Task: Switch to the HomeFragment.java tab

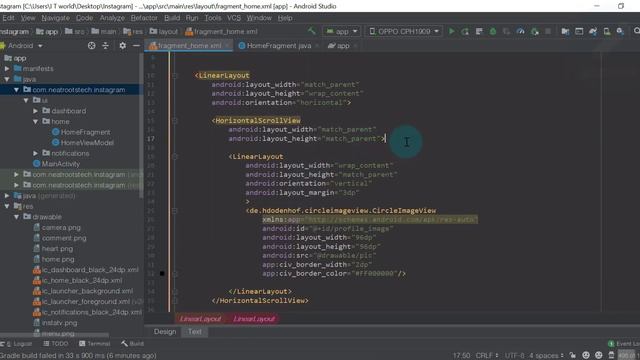Action: tap(279, 46)
